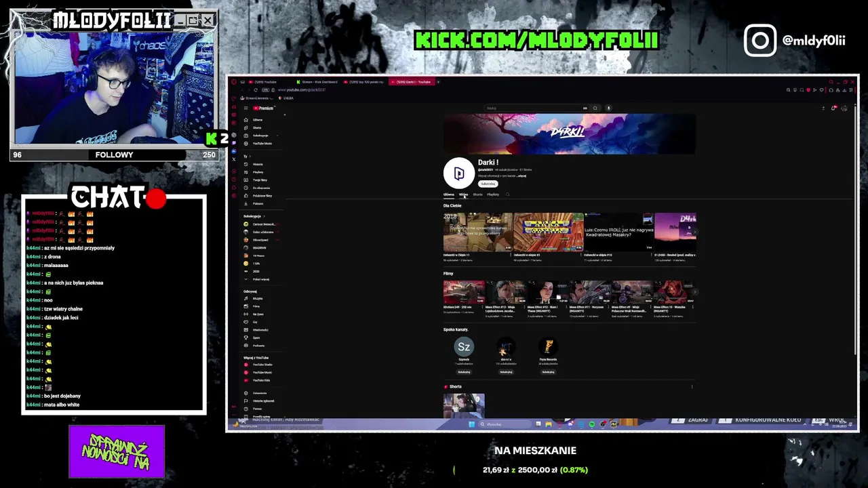Open the Heheszki w Ekipie 11 video thumbnail

coord(478,232)
